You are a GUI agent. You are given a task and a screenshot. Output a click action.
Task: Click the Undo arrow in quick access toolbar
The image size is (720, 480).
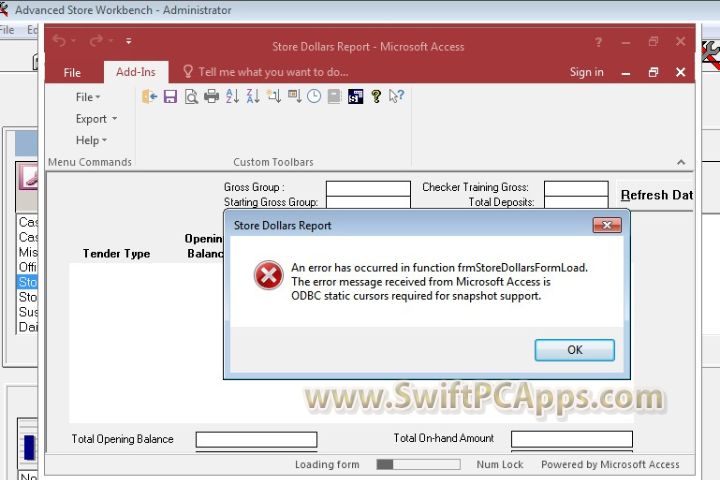[x=60, y=41]
